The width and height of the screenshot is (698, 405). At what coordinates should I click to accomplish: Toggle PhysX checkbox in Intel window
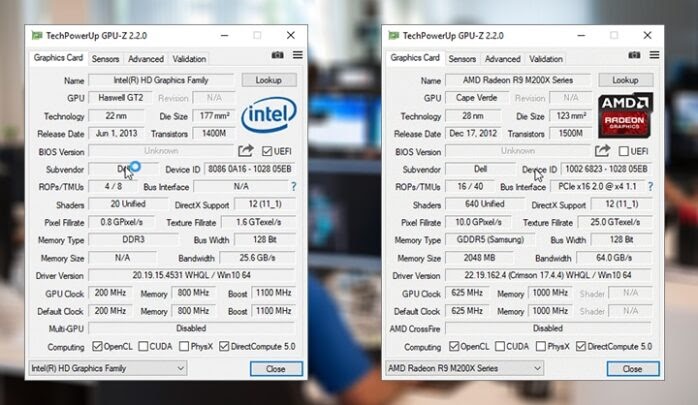point(184,346)
